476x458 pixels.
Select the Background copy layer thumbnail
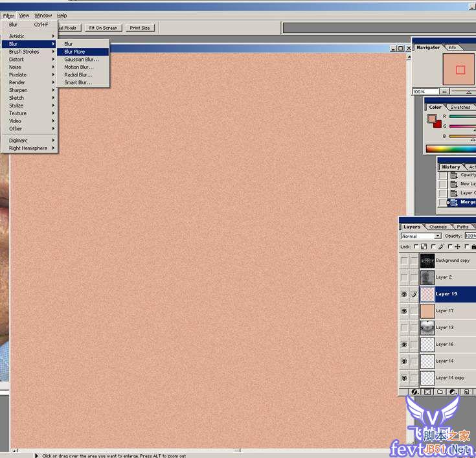427,260
